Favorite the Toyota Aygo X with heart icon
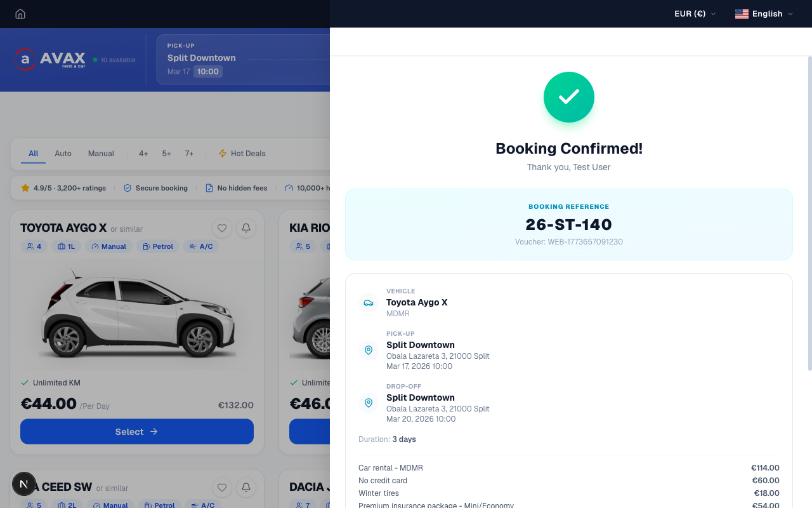Image resolution: width=812 pixels, height=508 pixels. 222,228
